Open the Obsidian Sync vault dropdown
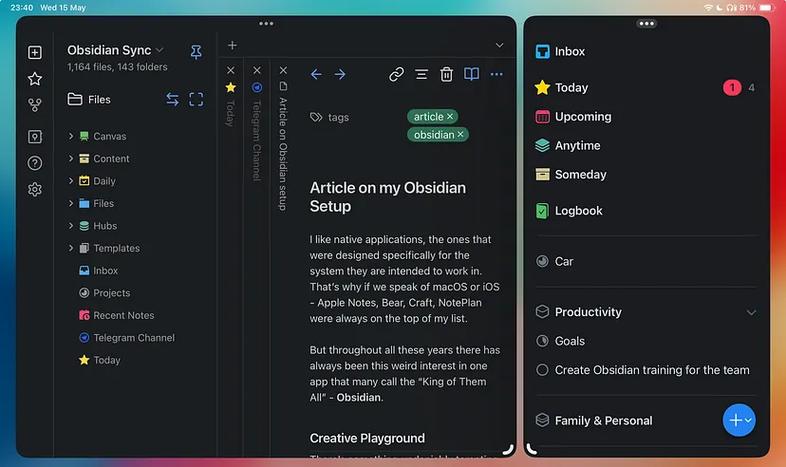The width and height of the screenshot is (786, 467). (159, 50)
